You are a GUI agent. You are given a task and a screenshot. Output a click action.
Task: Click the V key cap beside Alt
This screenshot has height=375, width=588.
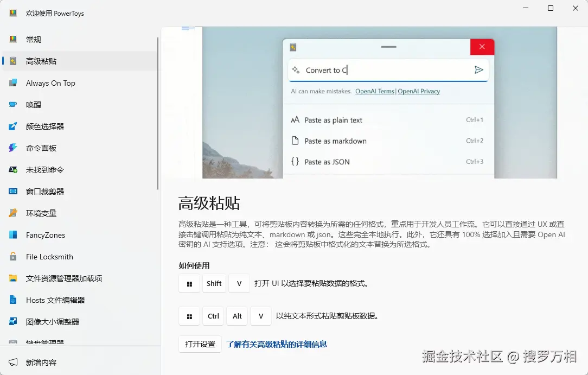click(x=261, y=316)
